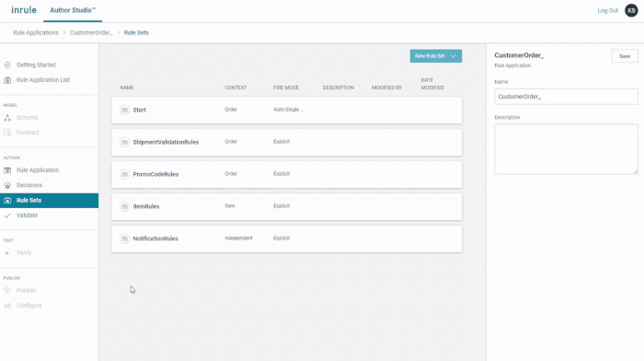Screen dimensions: 644x361
Task: Click the Log Out link
Action: pos(607,11)
